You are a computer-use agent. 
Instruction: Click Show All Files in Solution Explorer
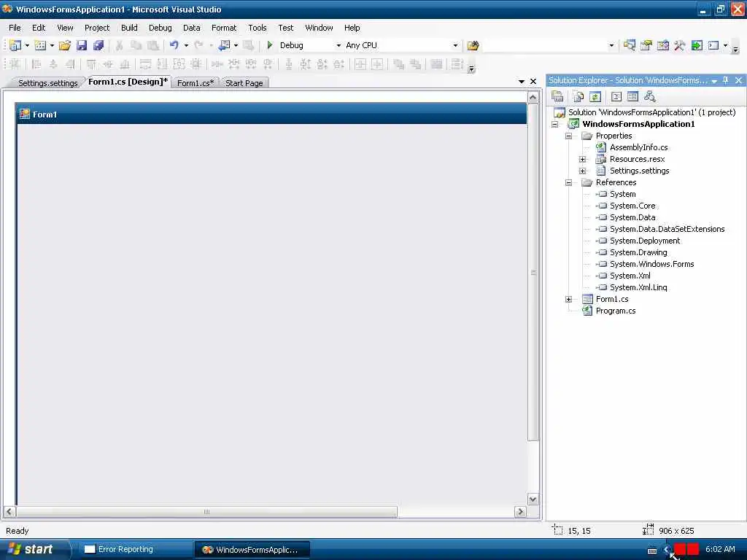point(578,97)
